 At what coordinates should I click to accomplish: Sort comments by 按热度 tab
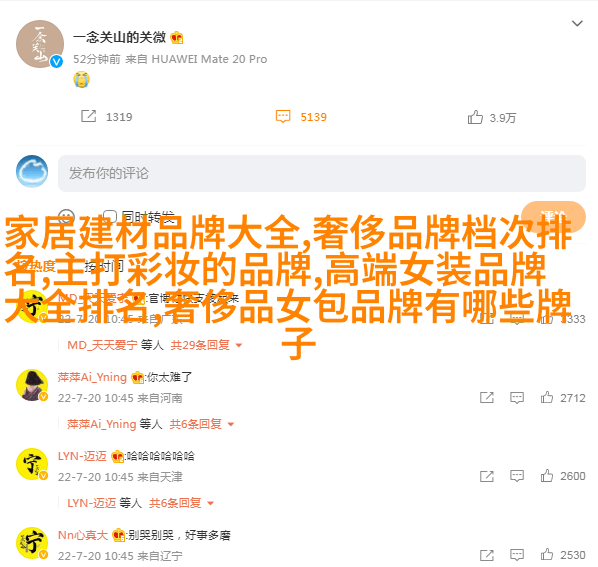(x=37, y=266)
